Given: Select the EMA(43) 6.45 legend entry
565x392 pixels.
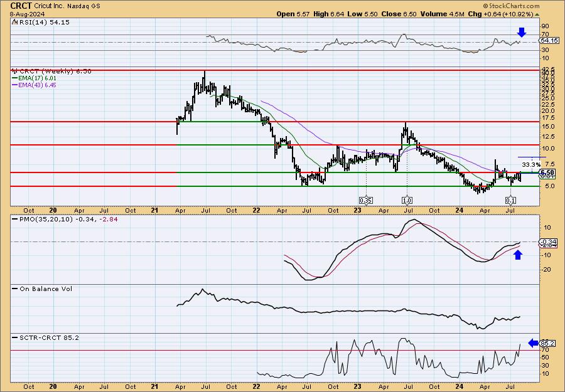Looking at the screenshot, I should pos(35,85).
